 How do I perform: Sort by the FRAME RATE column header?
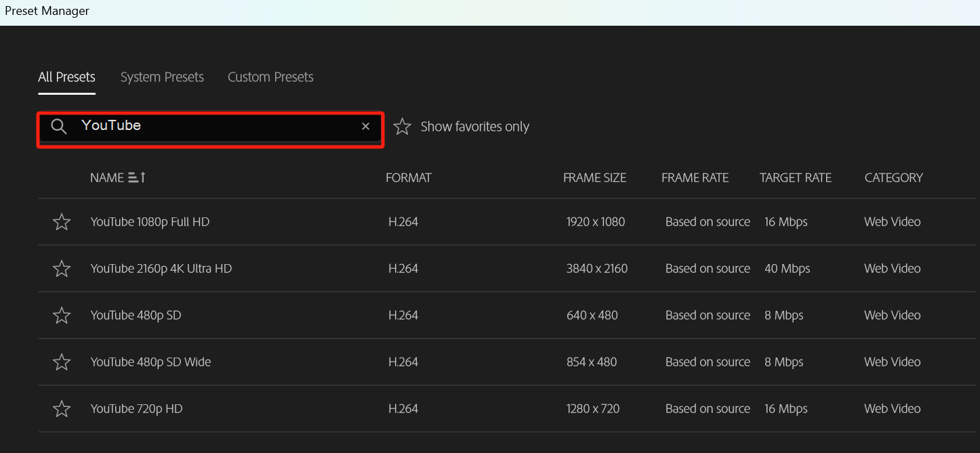(695, 177)
